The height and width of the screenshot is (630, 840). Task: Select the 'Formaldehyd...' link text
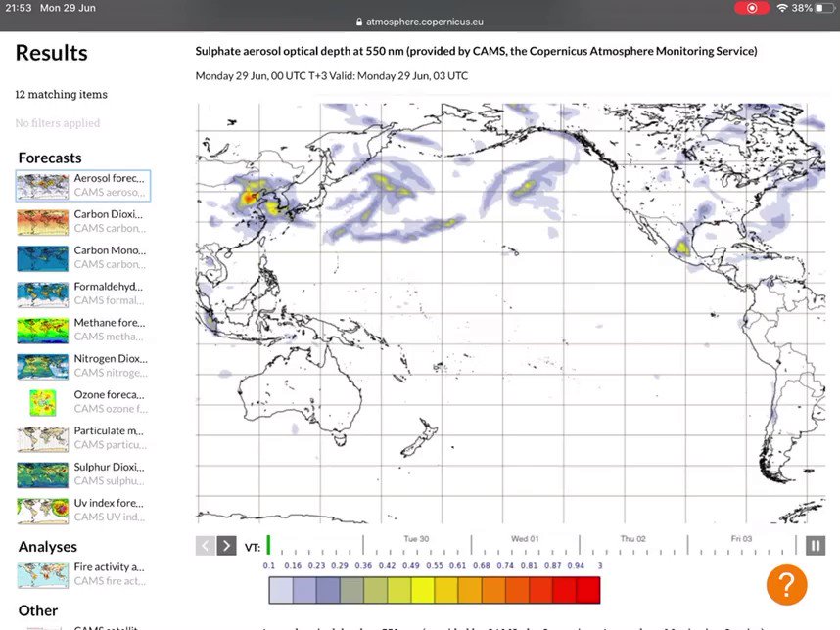coord(109,287)
